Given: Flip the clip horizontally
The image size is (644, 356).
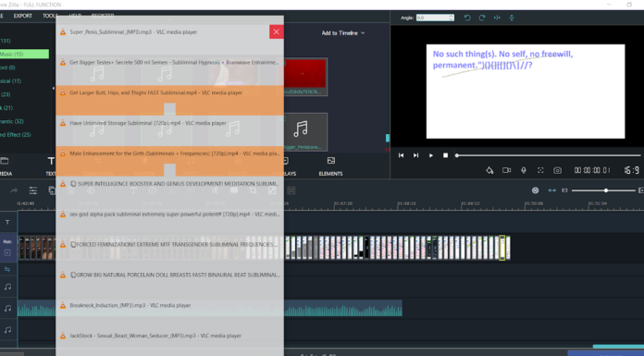Looking at the screenshot, I should (497, 18).
